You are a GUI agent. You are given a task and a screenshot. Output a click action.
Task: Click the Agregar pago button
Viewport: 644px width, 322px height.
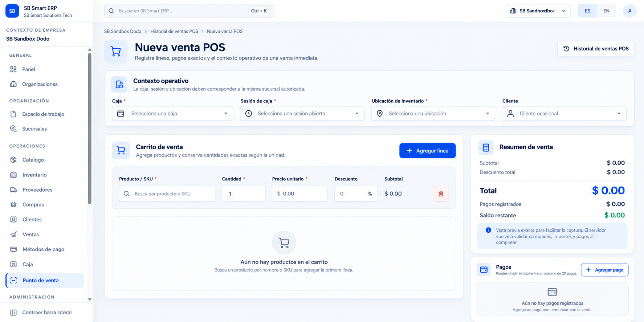click(605, 270)
